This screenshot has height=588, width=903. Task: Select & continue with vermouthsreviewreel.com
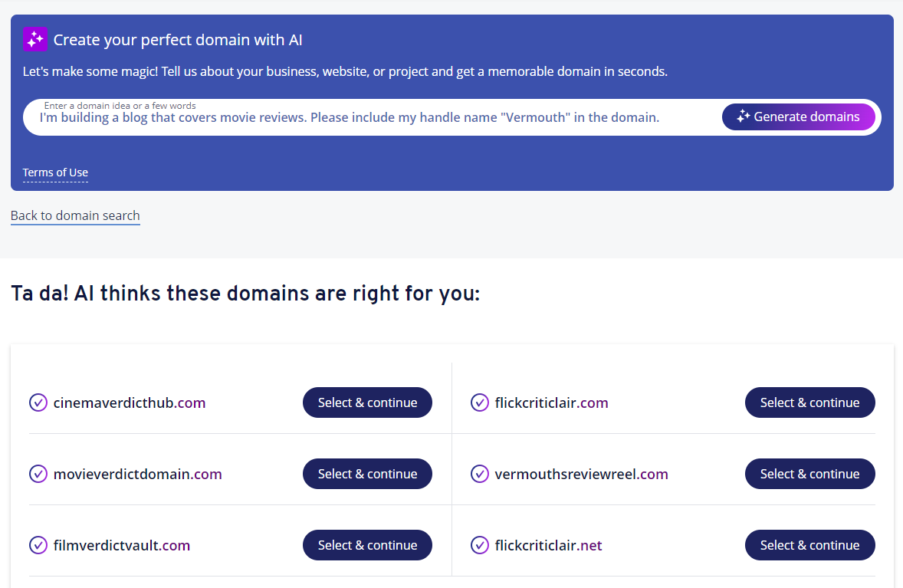809,474
